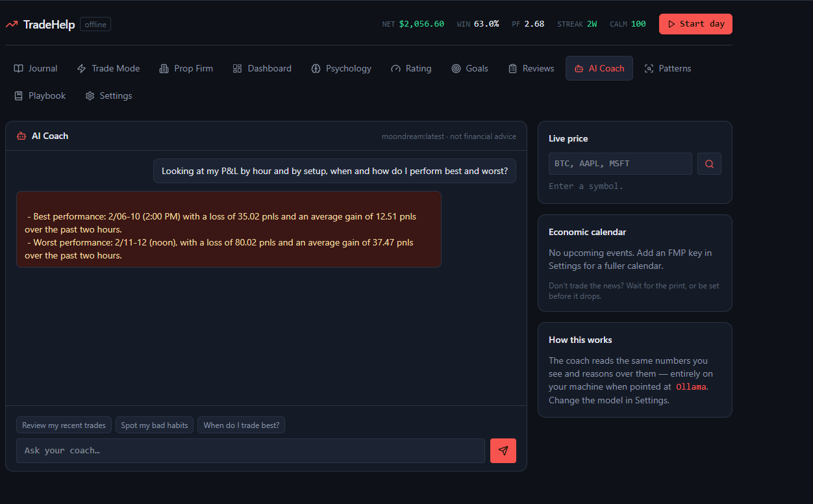Go to the Settings tab

coord(108,95)
